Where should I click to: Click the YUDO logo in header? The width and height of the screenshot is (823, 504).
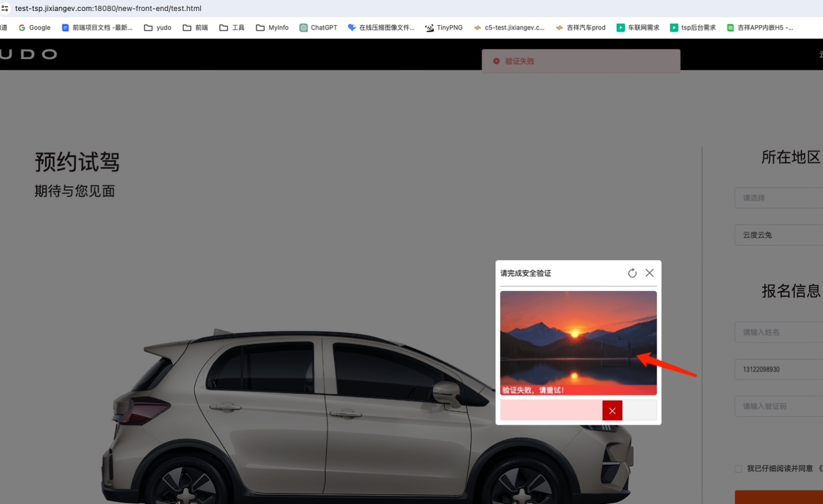click(28, 54)
